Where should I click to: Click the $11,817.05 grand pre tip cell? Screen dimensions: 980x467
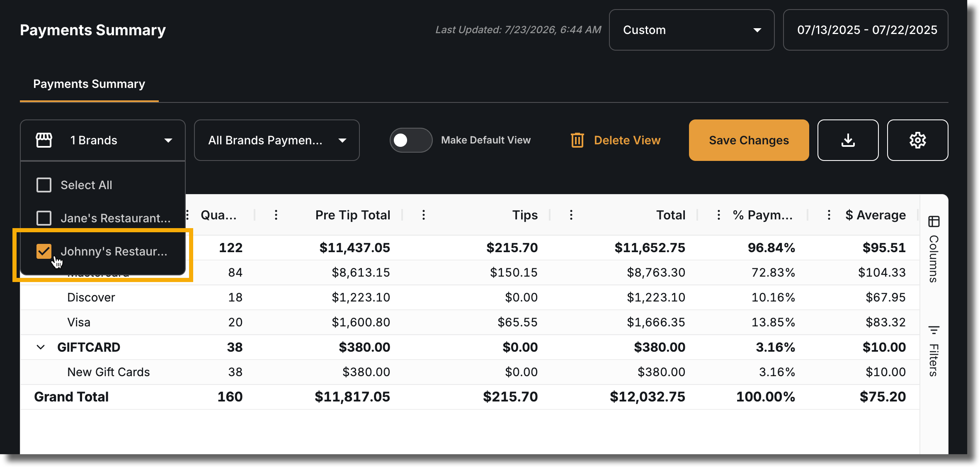tap(352, 397)
